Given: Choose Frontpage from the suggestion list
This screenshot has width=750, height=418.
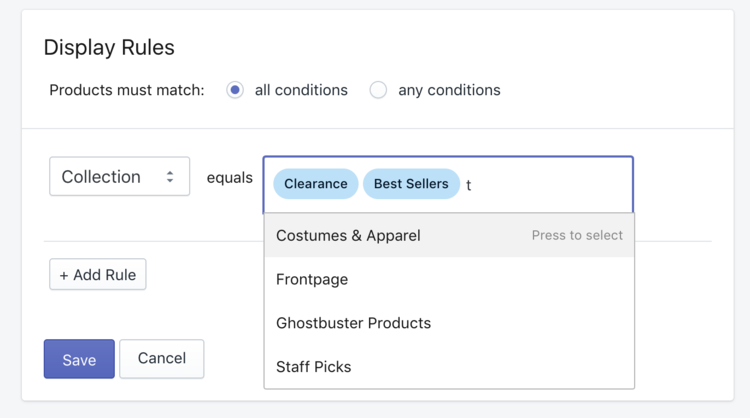Looking at the screenshot, I should tap(312, 280).
